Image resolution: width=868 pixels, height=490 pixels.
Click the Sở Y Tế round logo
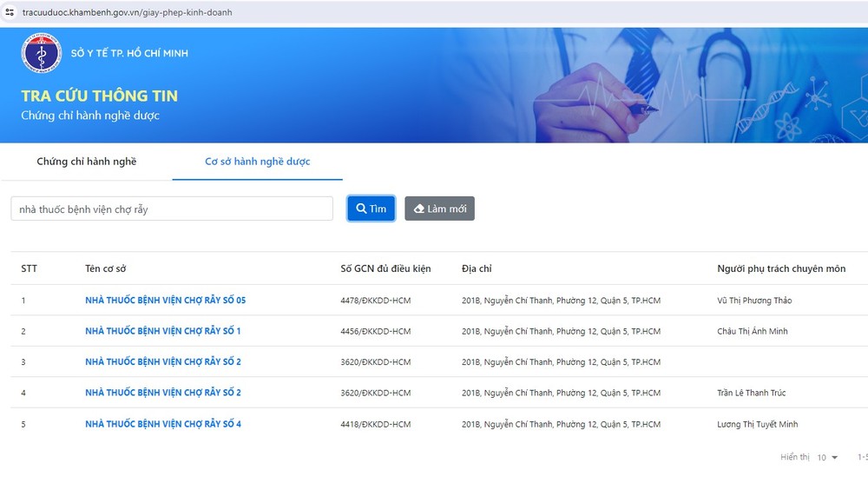pos(41,53)
